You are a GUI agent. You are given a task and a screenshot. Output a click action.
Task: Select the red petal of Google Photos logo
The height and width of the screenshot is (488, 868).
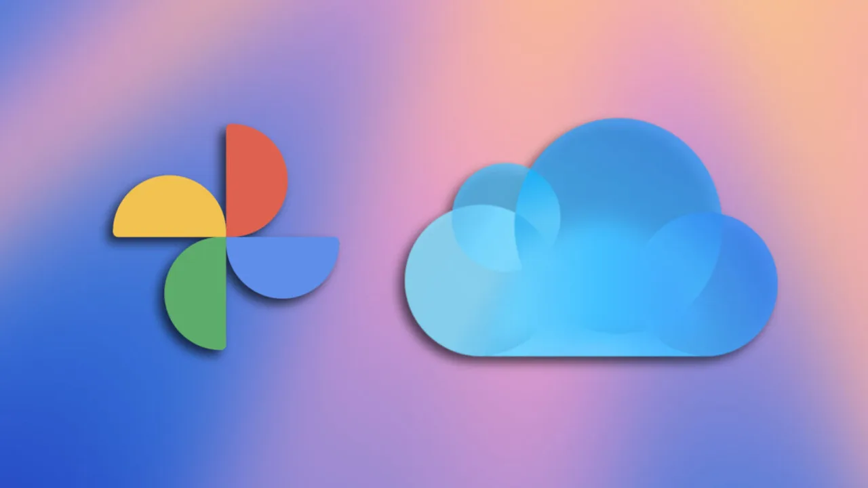(x=256, y=180)
